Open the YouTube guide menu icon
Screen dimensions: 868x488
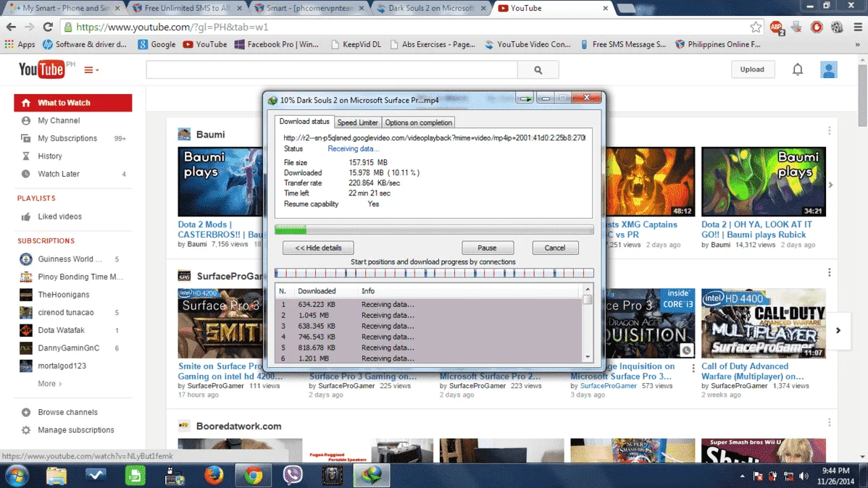tap(91, 70)
